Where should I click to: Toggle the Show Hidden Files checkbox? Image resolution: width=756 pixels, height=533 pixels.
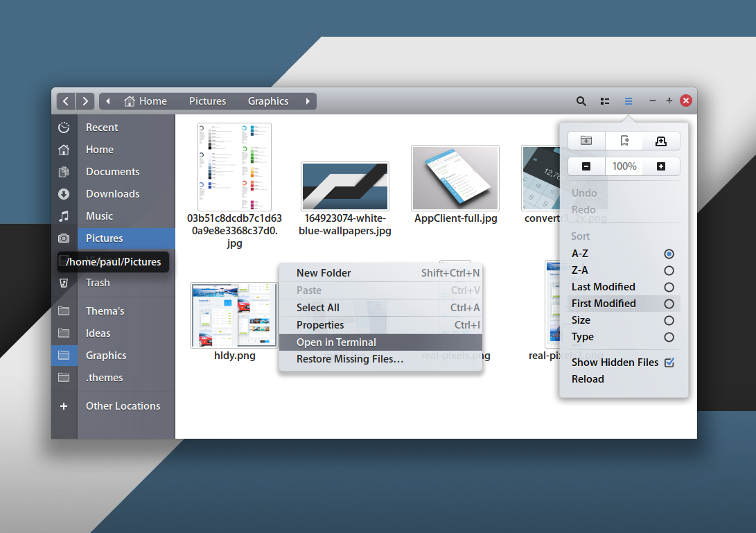669,362
